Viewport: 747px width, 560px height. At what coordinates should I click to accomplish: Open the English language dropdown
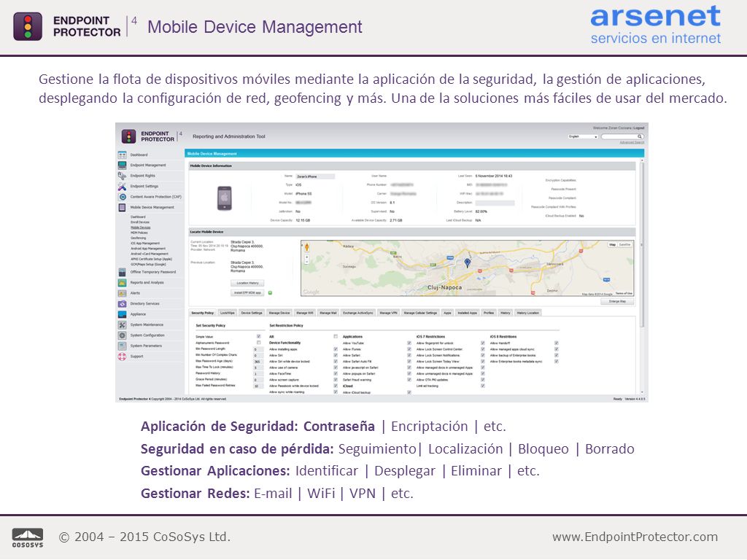(583, 136)
